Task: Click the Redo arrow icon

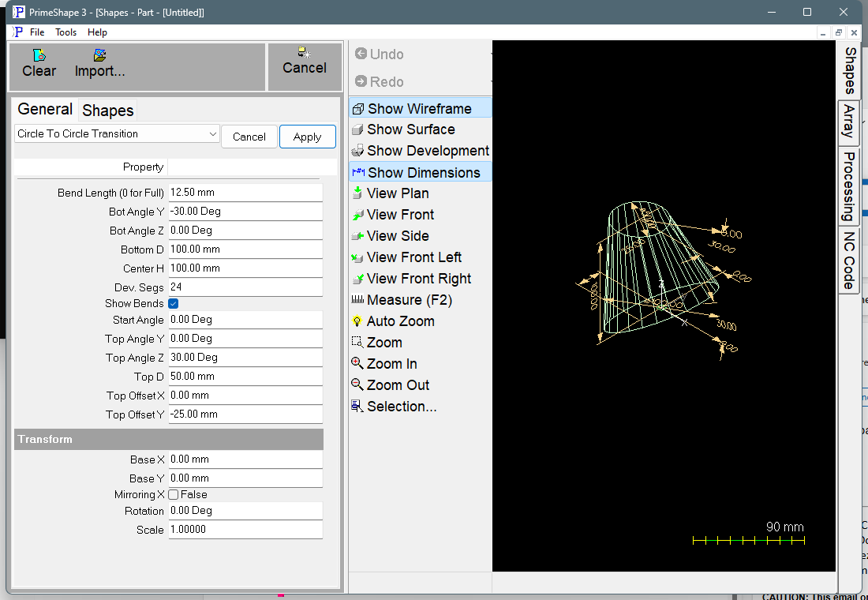Action: click(361, 81)
